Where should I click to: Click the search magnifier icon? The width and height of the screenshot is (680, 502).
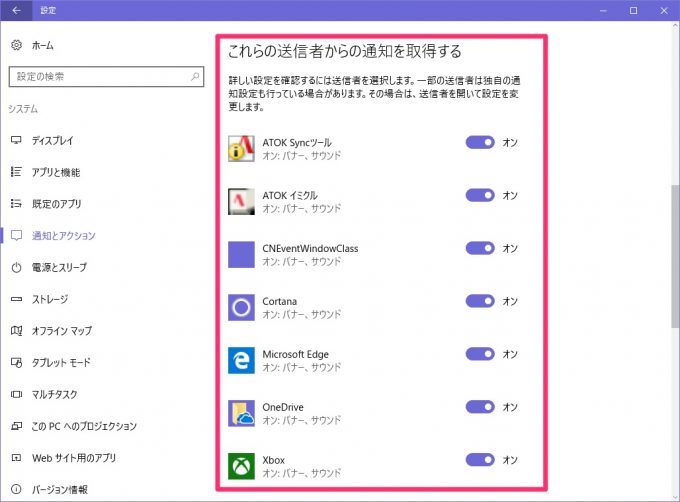tap(195, 77)
